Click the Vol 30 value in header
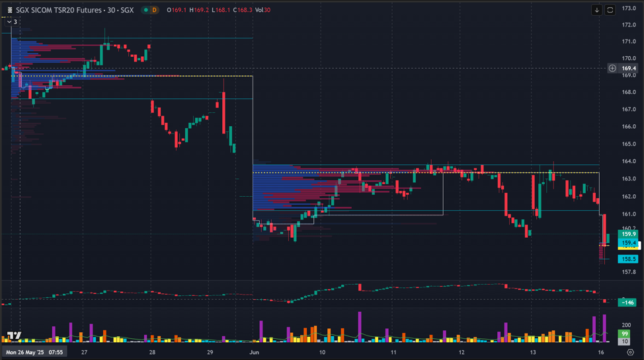This screenshot has height=360, width=644. coord(263,10)
